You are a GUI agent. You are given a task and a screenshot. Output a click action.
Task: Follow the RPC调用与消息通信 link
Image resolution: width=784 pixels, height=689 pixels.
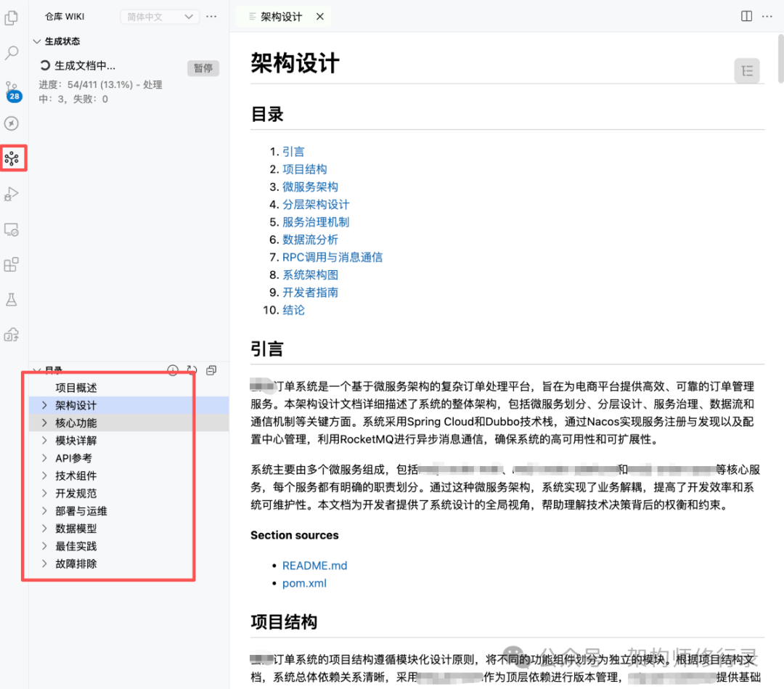click(x=332, y=257)
